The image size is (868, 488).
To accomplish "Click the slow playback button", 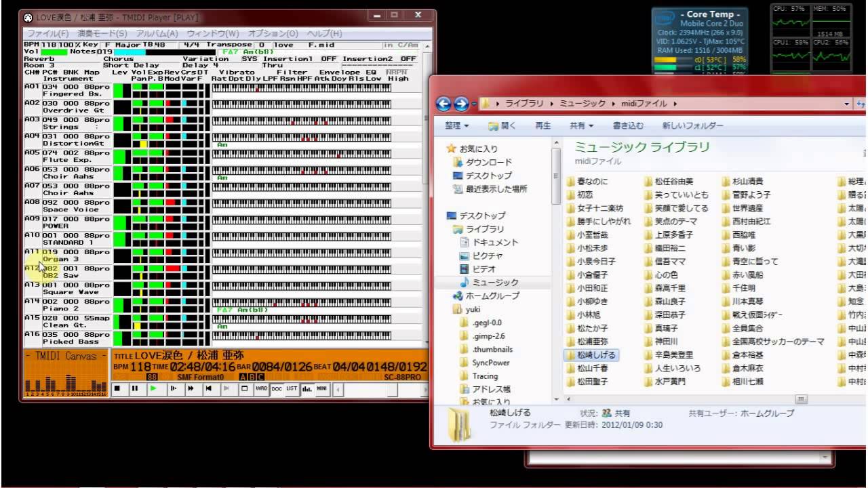I will pyautogui.click(x=174, y=388).
